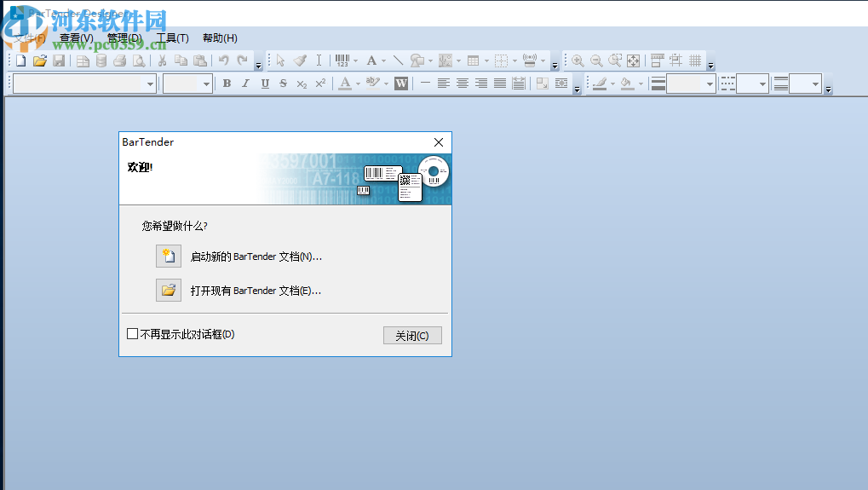This screenshot has height=490, width=868.
Task: Select the shape creation tool
Action: click(x=417, y=61)
